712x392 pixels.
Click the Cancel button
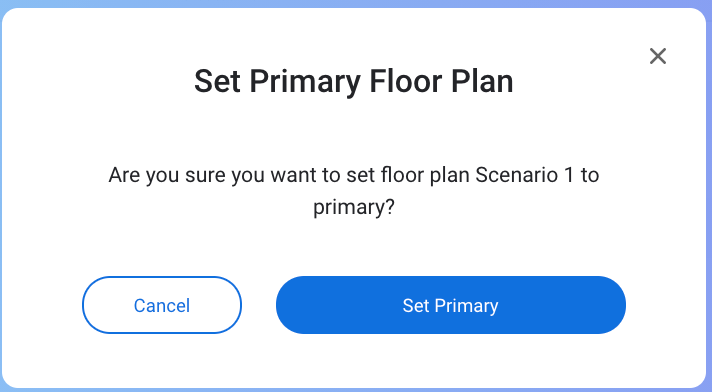point(162,305)
